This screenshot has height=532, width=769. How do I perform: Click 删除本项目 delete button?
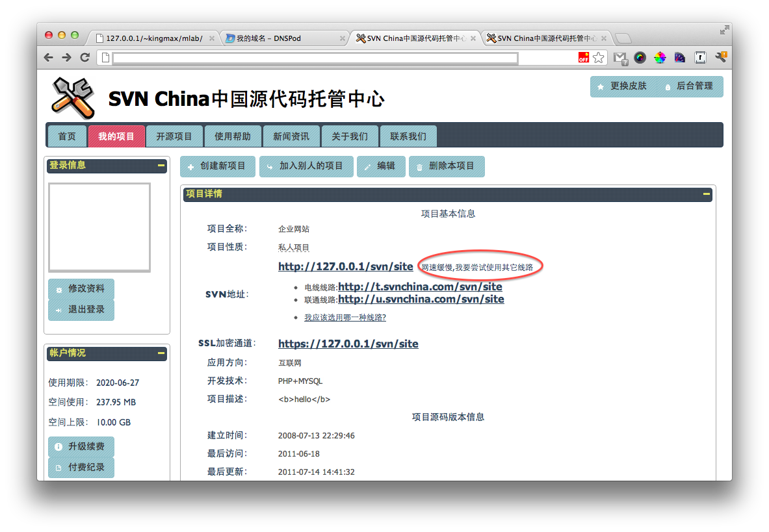[x=447, y=166]
